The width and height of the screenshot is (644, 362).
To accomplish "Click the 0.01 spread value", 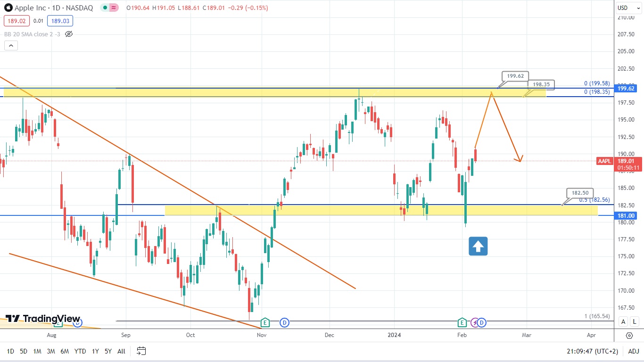I will (39, 21).
